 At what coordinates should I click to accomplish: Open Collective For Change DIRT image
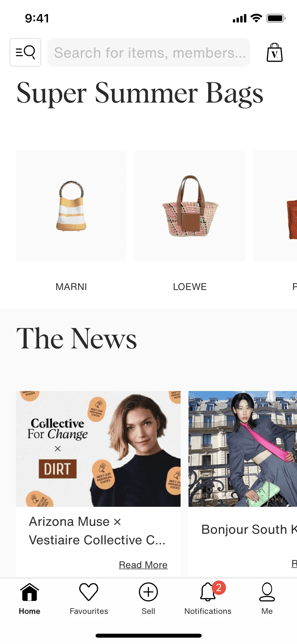click(98, 449)
